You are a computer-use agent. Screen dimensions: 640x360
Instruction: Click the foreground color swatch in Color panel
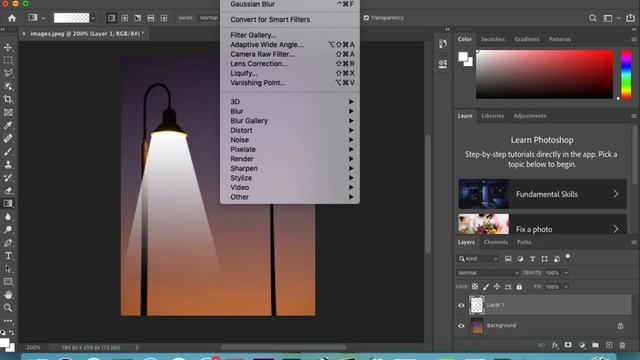462,57
